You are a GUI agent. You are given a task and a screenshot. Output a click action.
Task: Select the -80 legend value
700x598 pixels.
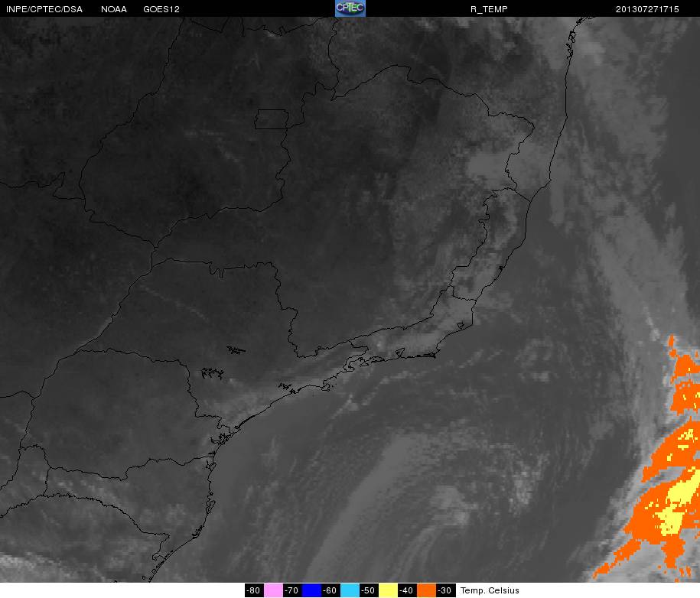(x=254, y=590)
